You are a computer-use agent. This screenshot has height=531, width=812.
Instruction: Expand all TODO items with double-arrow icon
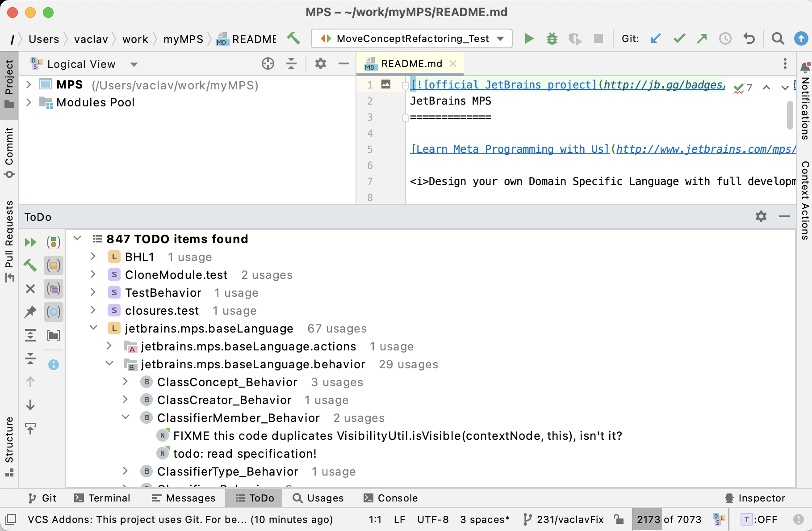coord(30,242)
